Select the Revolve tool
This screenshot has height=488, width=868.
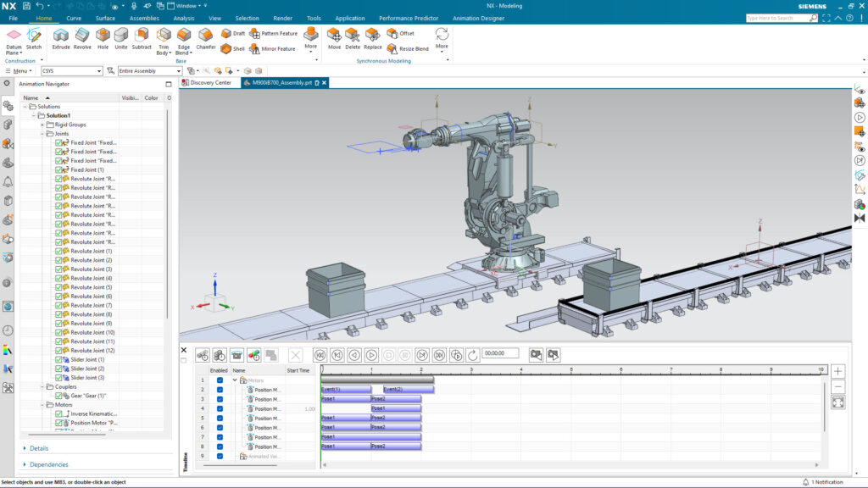click(x=82, y=39)
